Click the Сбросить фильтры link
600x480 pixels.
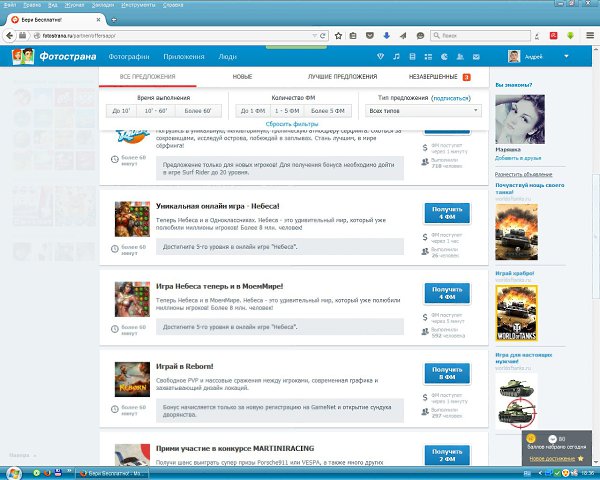[x=292, y=124]
